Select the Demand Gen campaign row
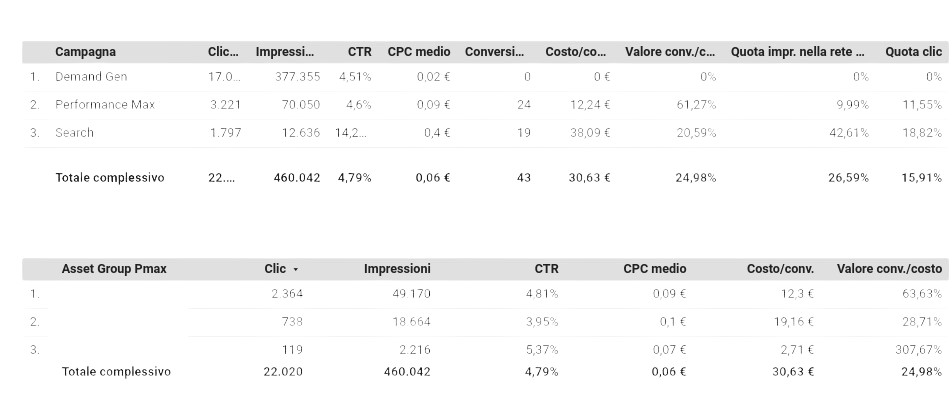952x398 pixels. pos(484,77)
